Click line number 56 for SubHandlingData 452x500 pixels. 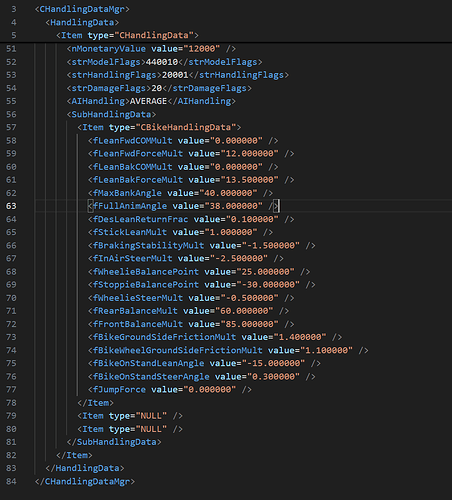point(11,114)
